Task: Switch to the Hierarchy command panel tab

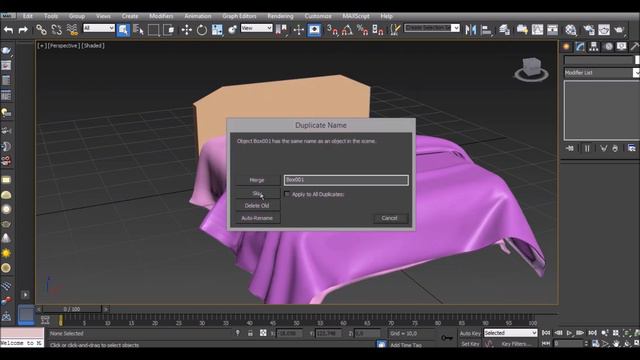Action: [594, 47]
